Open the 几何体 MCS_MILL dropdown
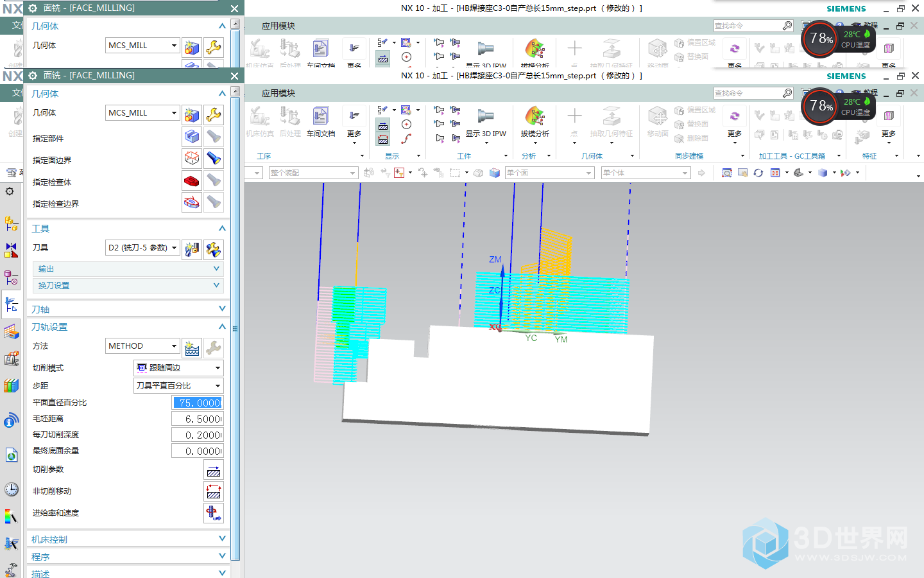Viewport: 924px width, 578px height. point(142,113)
